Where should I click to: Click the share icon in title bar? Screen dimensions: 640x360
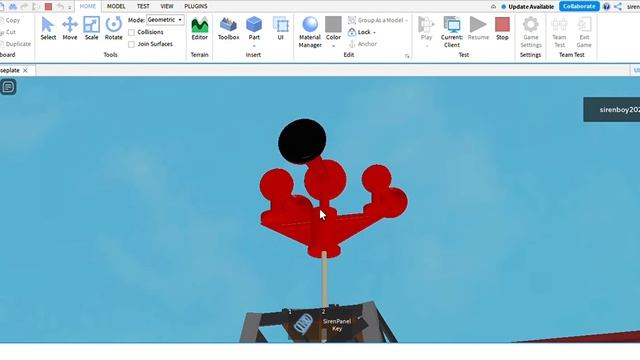(x=618, y=7)
